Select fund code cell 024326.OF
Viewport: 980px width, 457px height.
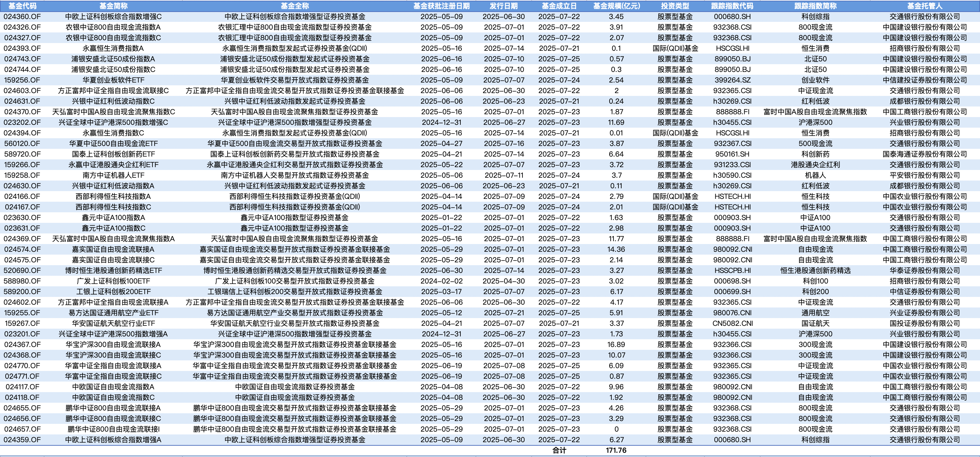[23, 28]
